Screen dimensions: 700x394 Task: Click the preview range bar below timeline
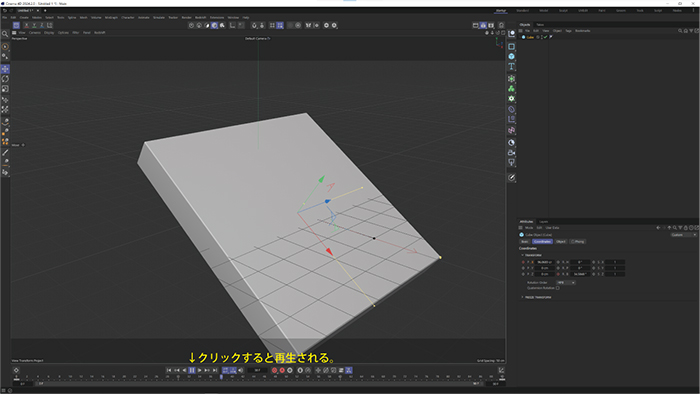[258, 383]
